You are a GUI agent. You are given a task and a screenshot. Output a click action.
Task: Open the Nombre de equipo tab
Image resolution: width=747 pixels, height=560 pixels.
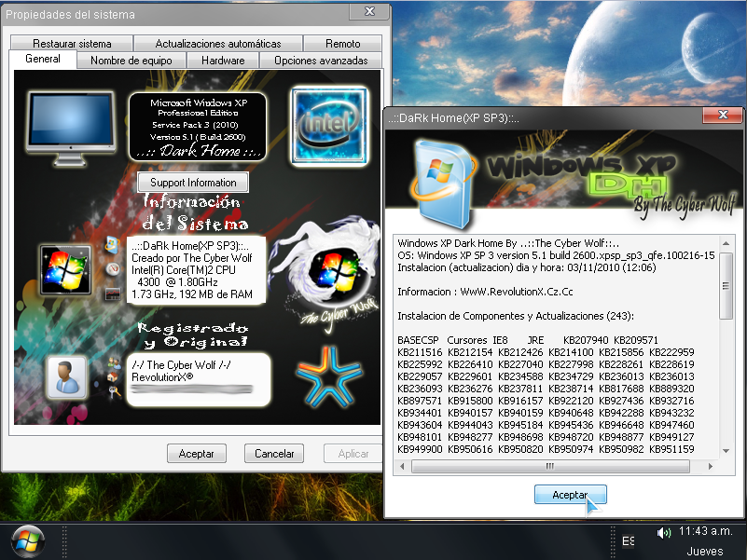click(x=131, y=61)
